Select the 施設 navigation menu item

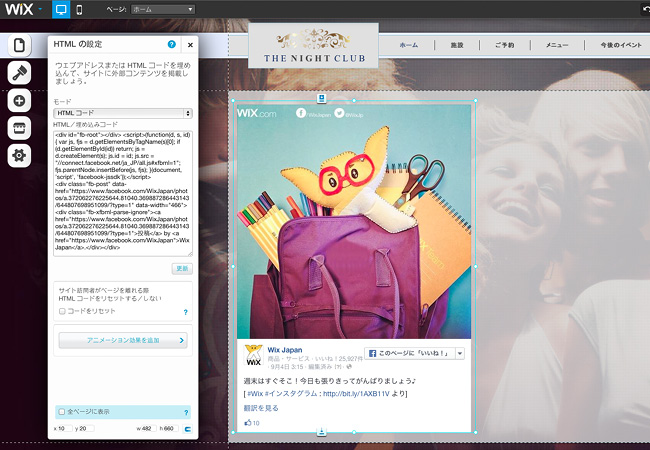457,45
